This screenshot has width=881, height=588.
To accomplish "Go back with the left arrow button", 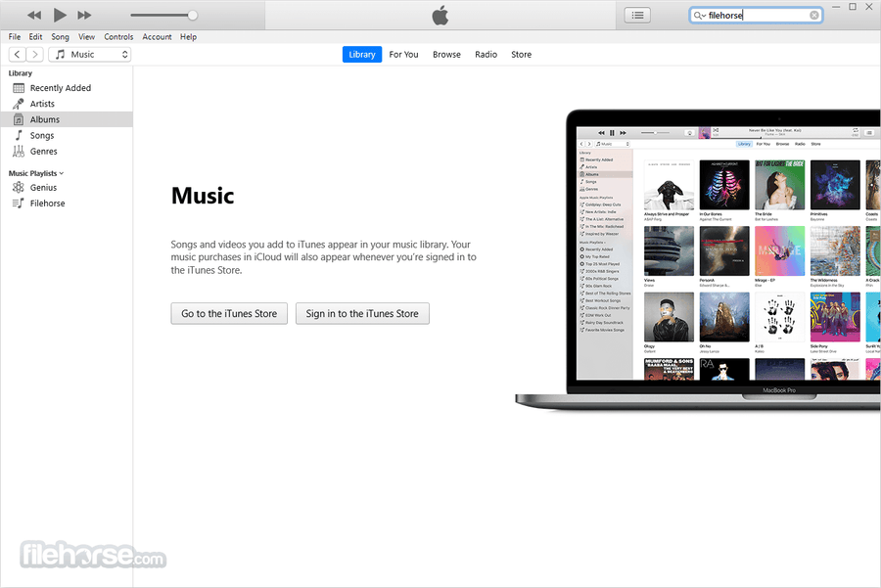I will click(18, 55).
